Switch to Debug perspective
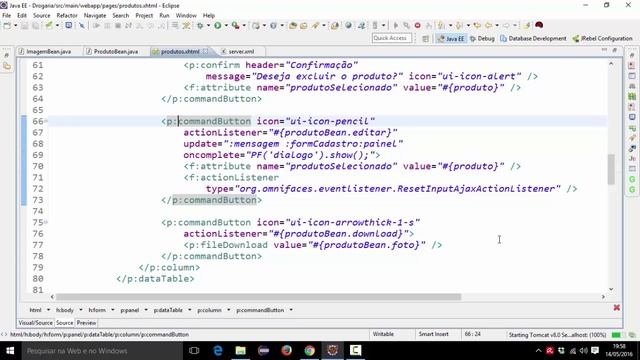The width and height of the screenshot is (640, 360). [x=482, y=38]
